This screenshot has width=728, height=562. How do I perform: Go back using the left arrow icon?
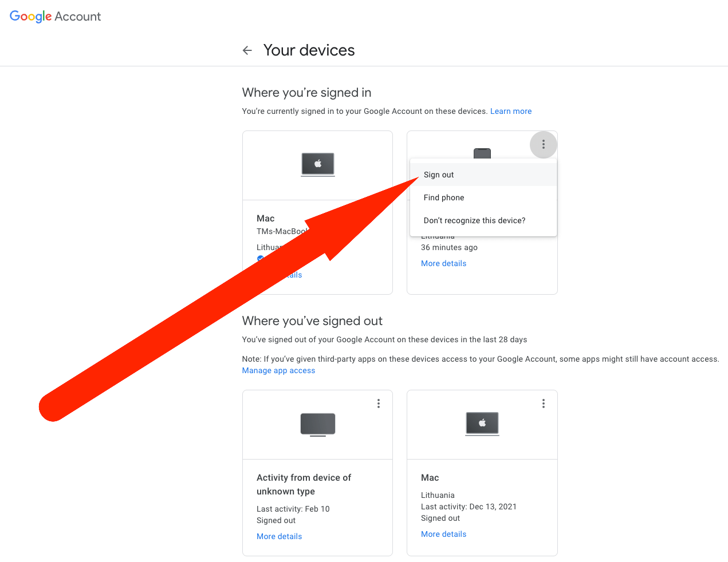pos(247,50)
